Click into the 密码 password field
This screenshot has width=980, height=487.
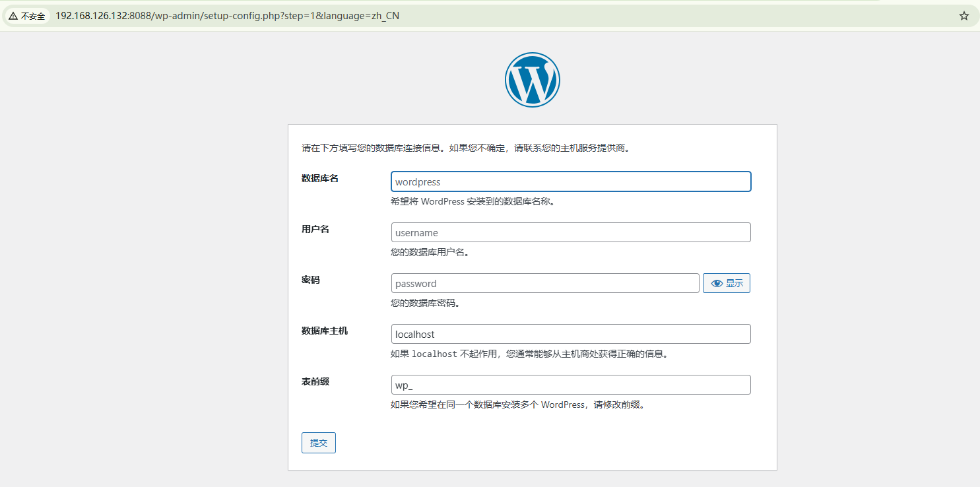(x=545, y=283)
